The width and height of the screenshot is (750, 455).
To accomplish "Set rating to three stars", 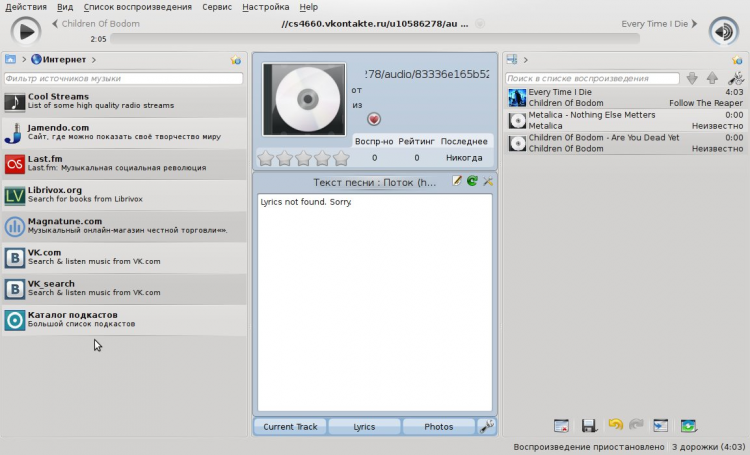I will (303, 158).
